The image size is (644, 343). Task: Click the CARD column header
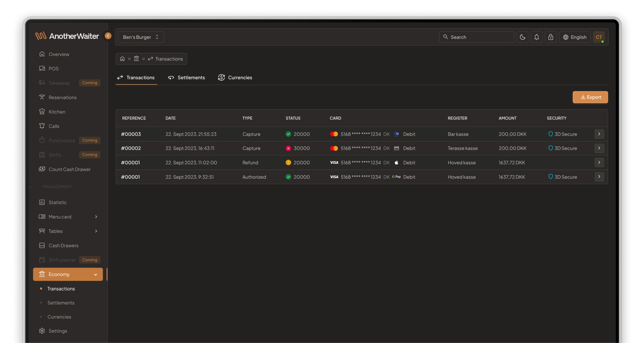335,118
